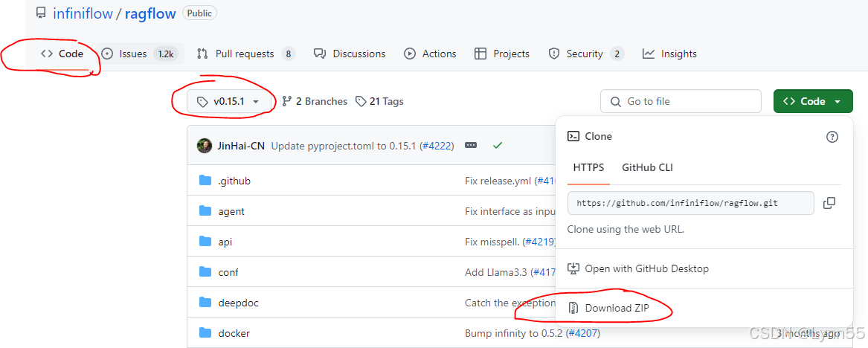This screenshot has width=868, height=348.
Task: View the green commit status checkmark
Action: [497, 146]
